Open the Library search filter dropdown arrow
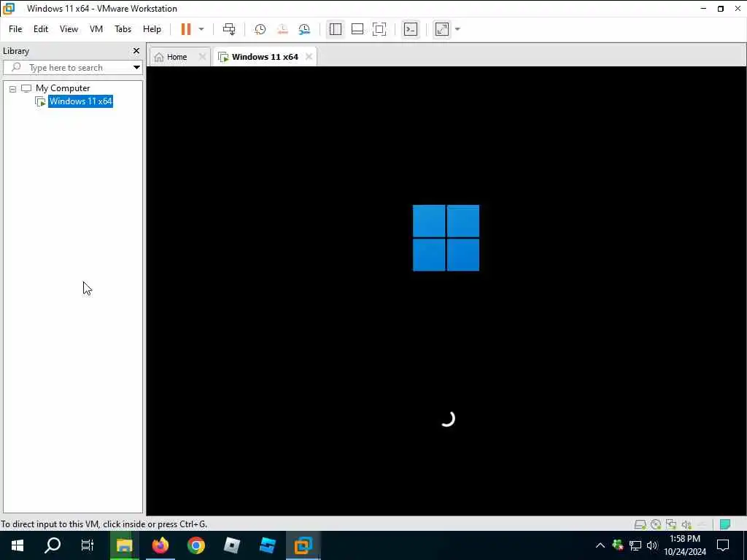 [136, 68]
